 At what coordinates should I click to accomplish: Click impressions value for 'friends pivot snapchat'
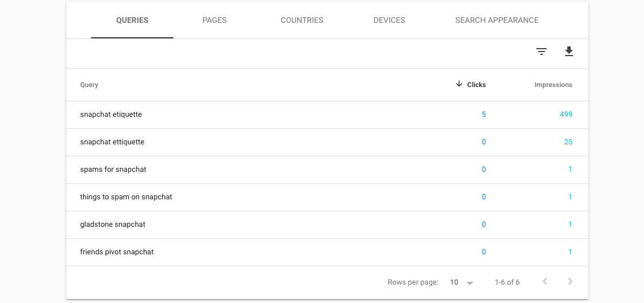570,252
